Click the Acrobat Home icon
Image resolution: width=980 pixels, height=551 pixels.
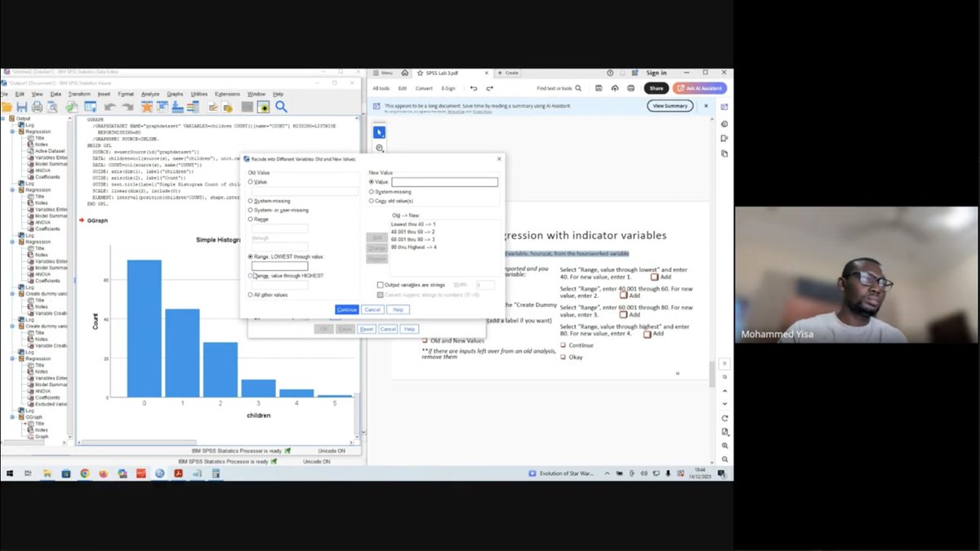pos(404,73)
